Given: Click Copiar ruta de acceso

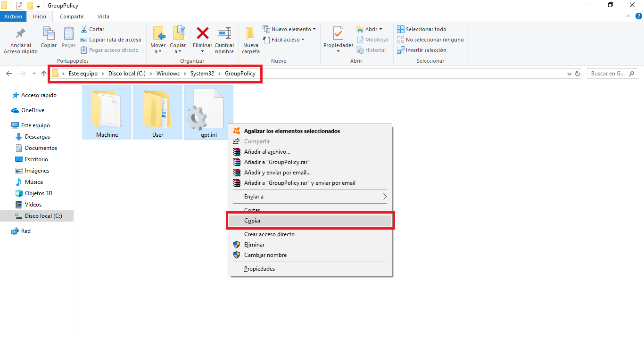Looking at the screenshot, I should (x=111, y=40).
